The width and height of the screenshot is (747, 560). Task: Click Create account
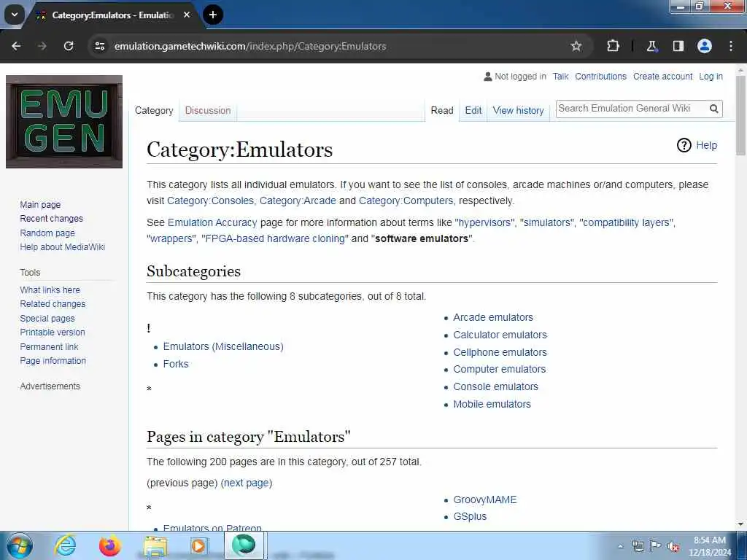point(662,76)
